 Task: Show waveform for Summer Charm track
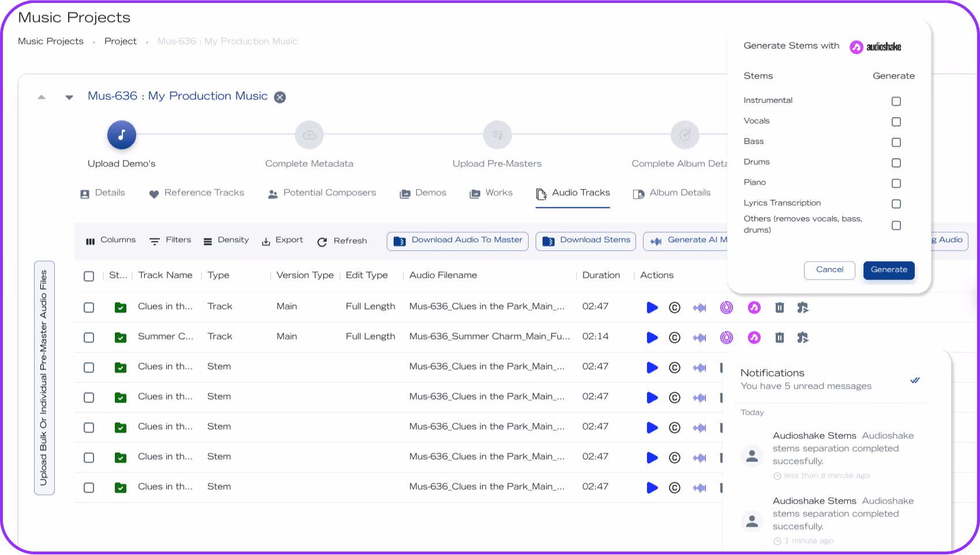pos(700,338)
